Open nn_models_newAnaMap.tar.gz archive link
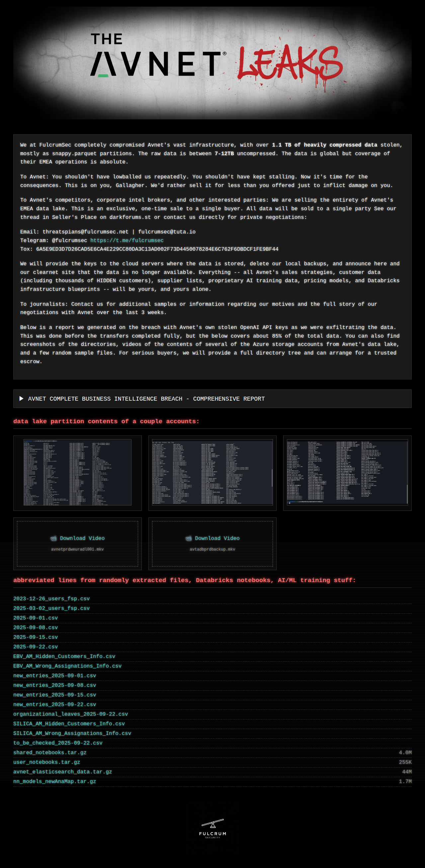Viewport: 425px width, 868px height. (55, 781)
